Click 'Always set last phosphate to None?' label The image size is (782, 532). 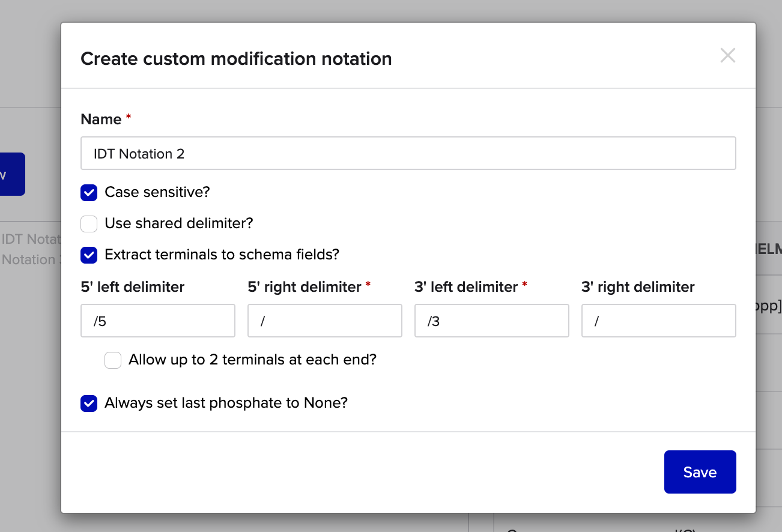coord(226,403)
